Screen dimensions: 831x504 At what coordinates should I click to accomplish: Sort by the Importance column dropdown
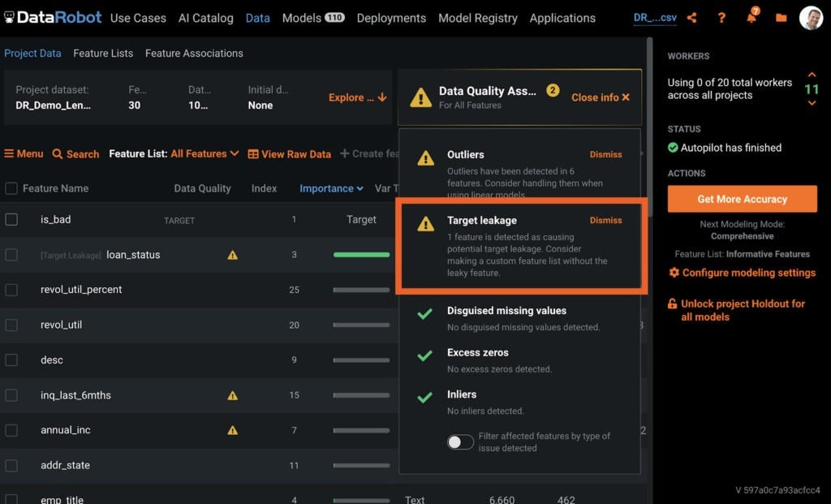pyautogui.click(x=331, y=188)
